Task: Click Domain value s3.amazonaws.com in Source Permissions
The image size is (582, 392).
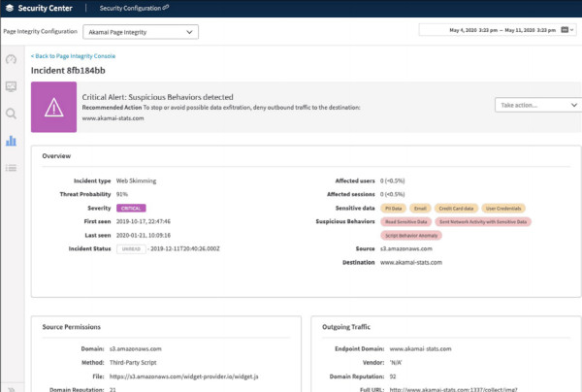Action: pos(136,349)
